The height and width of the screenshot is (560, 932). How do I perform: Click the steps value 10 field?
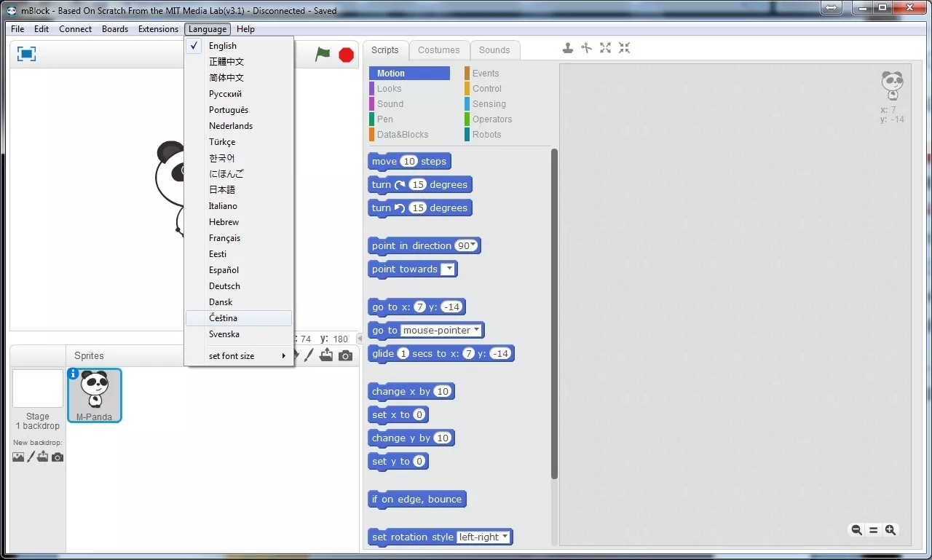(x=408, y=162)
